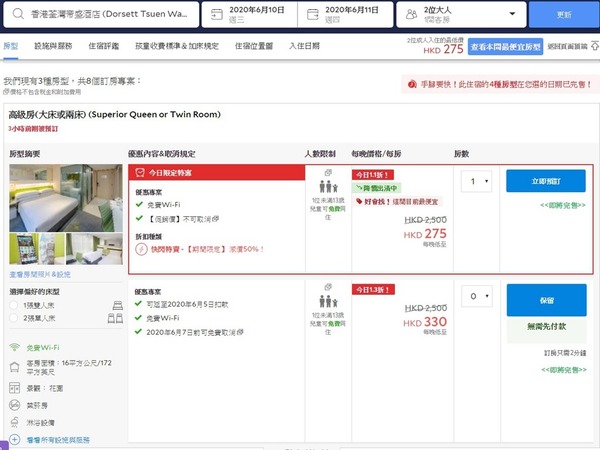The width and height of the screenshot is (600, 450).
Task: Click check-out date June 11 field
Action: (346, 15)
